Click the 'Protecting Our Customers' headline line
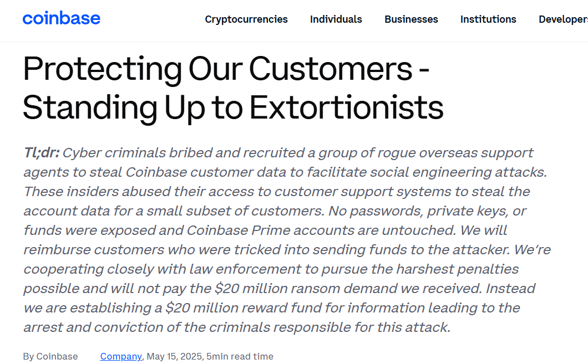 226,69
